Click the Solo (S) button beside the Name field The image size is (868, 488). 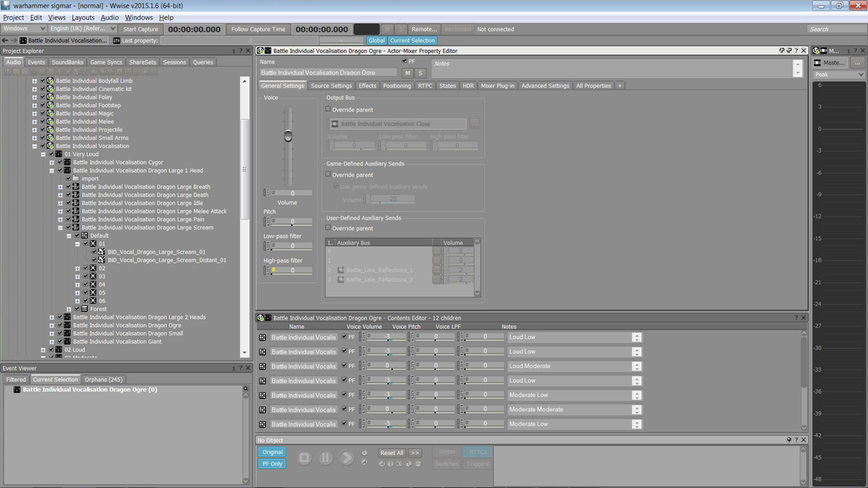[x=420, y=73]
